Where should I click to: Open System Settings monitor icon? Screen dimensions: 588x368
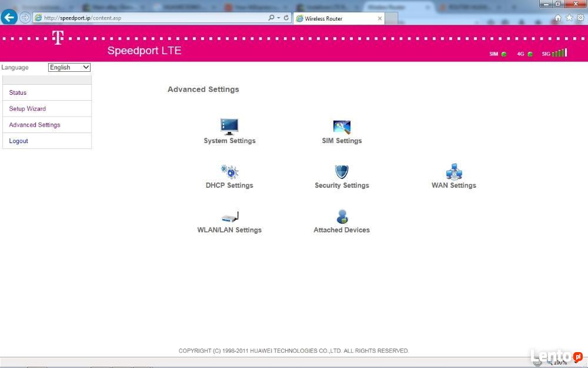(x=229, y=127)
